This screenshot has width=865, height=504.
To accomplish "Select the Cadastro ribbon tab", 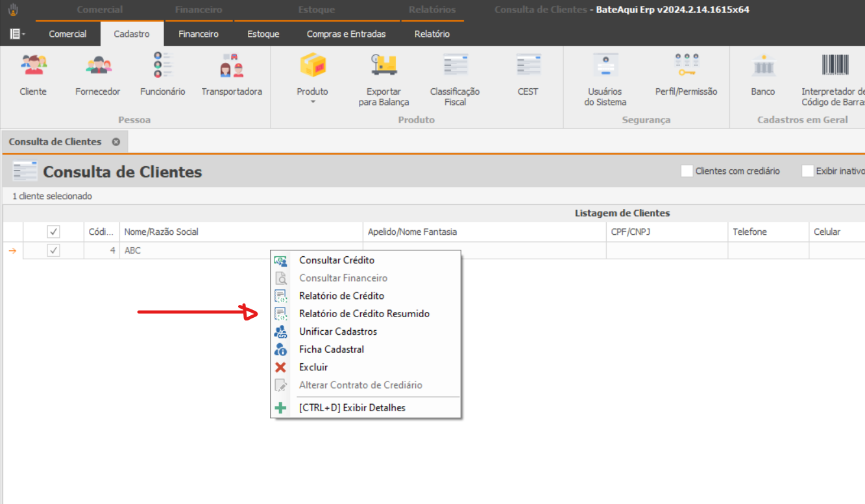I will coord(132,34).
